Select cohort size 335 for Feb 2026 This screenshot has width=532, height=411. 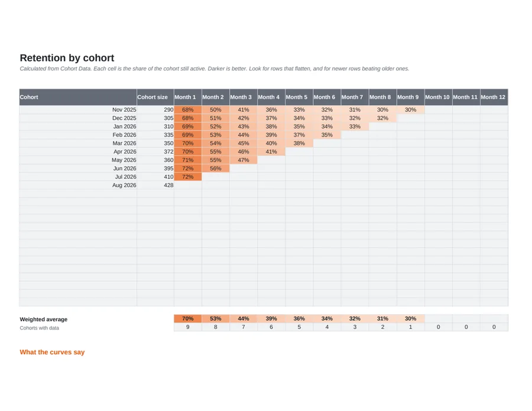tap(155, 135)
